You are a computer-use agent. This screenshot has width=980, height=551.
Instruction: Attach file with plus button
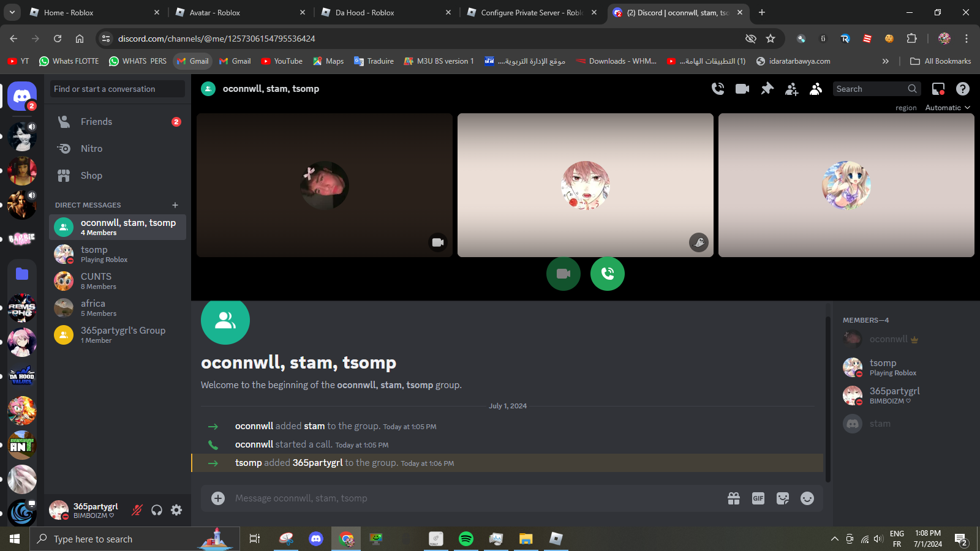click(x=218, y=498)
